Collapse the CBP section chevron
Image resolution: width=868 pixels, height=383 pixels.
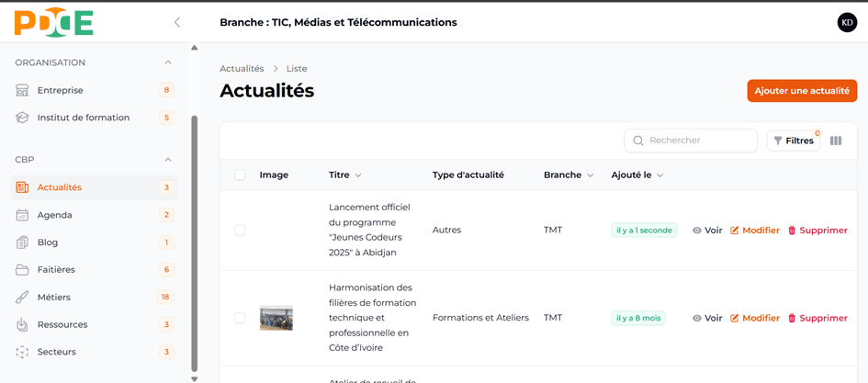pyautogui.click(x=167, y=160)
